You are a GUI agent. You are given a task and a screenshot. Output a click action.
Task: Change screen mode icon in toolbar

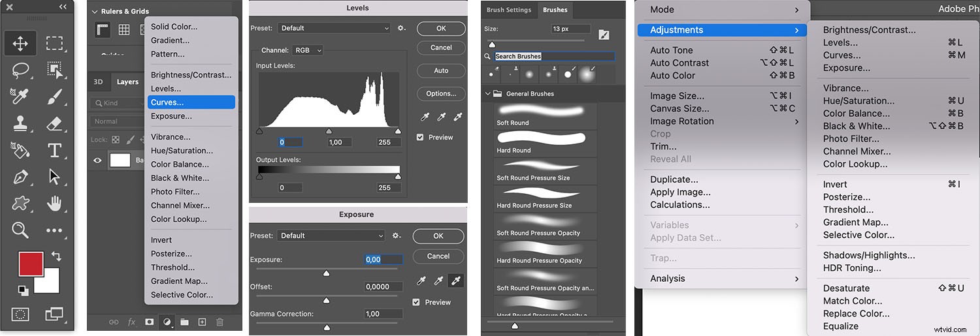coord(55,314)
